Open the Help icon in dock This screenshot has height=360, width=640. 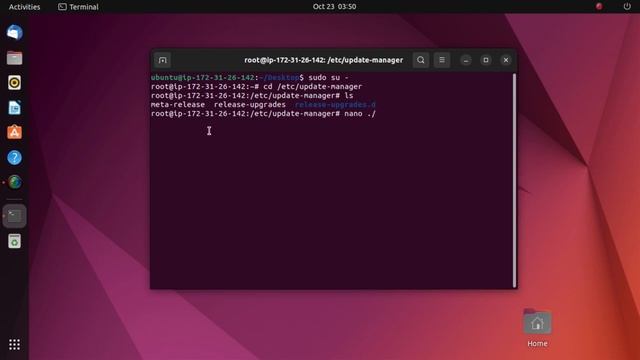coord(14,158)
